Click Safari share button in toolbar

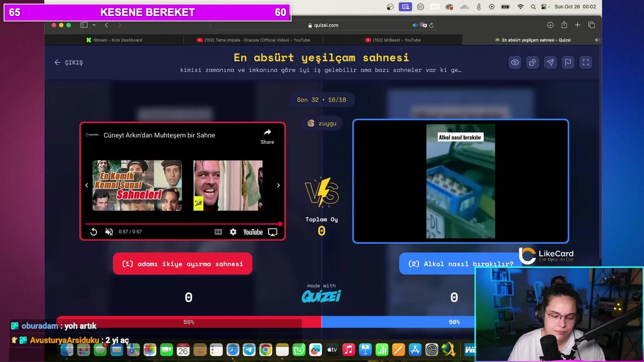coord(564,25)
